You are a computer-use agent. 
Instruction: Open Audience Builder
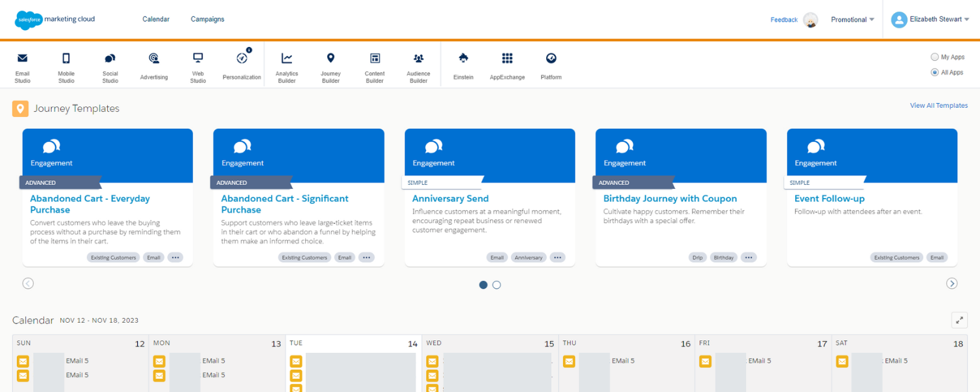[x=419, y=67]
